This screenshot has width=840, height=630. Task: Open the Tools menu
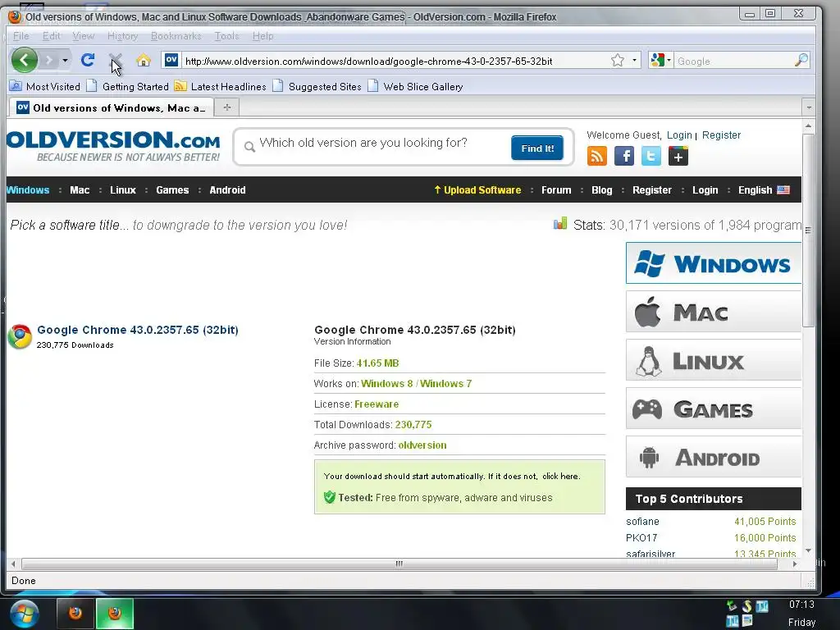click(226, 36)
